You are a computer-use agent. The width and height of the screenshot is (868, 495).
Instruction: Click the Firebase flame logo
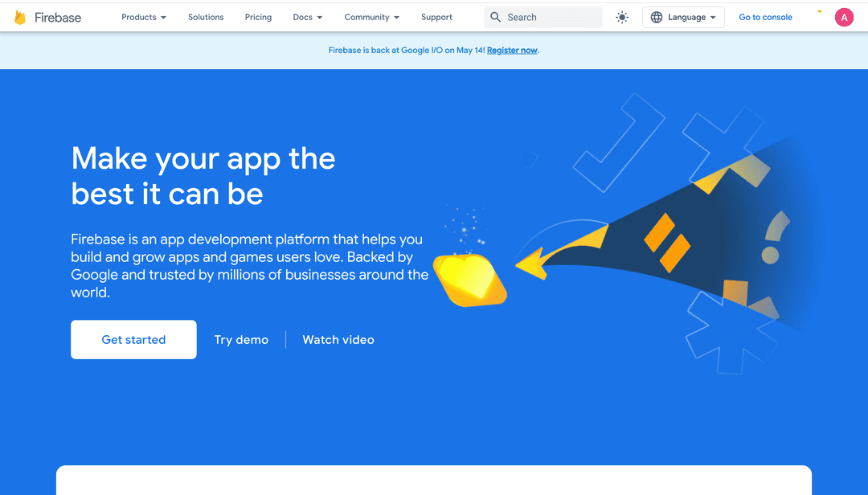point(20,18)
